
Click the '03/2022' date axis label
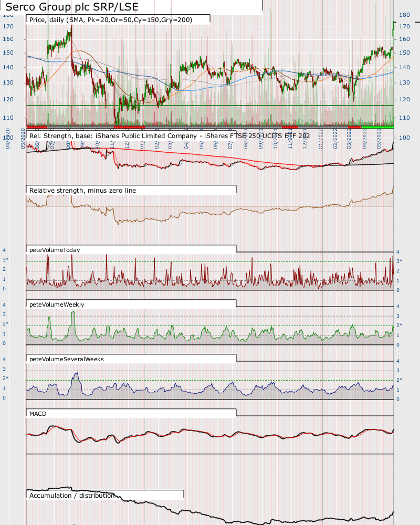pyautogui.click(x=349, y=138)
